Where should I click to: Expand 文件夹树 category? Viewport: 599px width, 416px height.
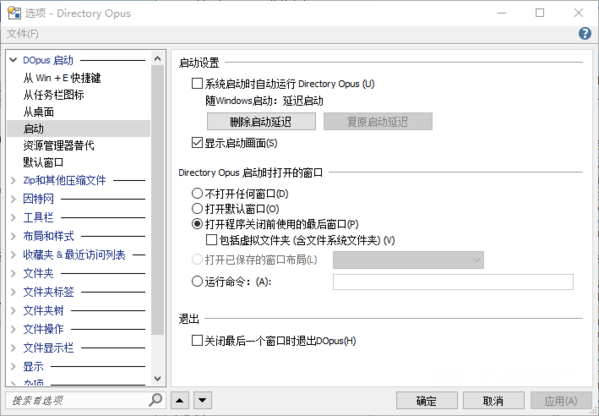click(13, 311)
